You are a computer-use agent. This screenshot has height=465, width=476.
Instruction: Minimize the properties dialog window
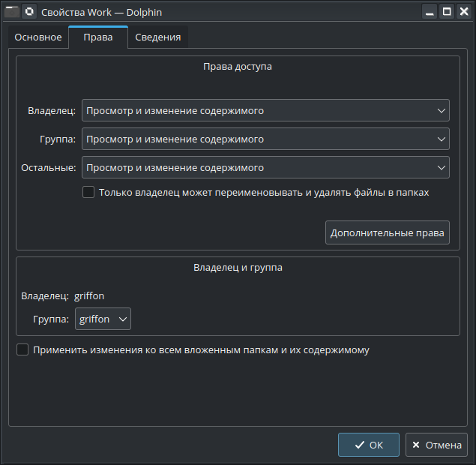tap(430, 12)
